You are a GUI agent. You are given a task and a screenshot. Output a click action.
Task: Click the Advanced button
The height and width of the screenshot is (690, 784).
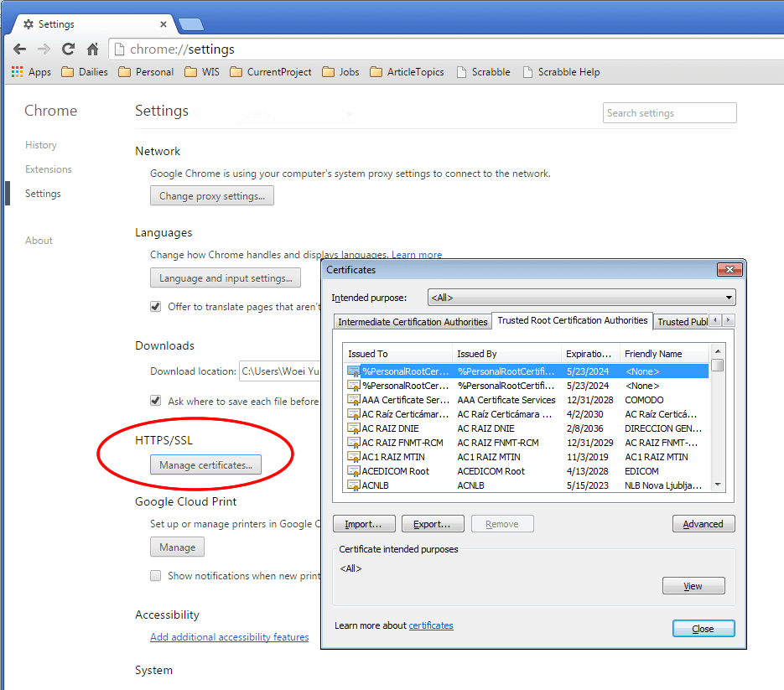[x=704, y=523]
